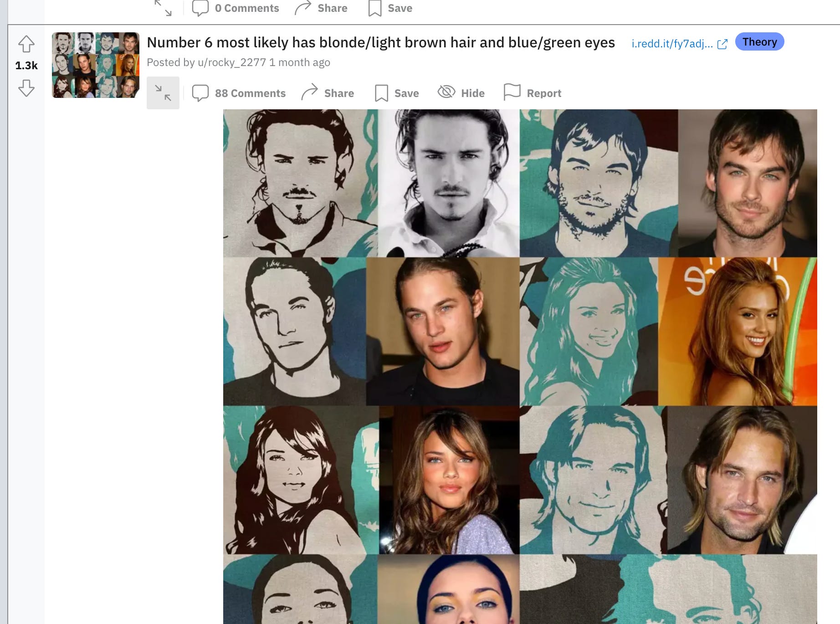This screenshot has height=624, width=840.
Task: Expand the previous post above
Action: tap(163, 8)
